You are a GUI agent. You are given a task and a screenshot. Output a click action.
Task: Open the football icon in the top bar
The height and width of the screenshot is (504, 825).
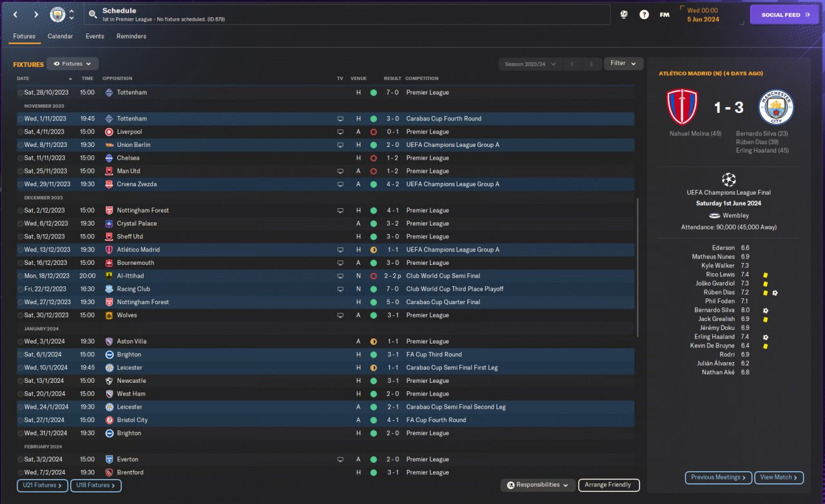click(624, 14)
